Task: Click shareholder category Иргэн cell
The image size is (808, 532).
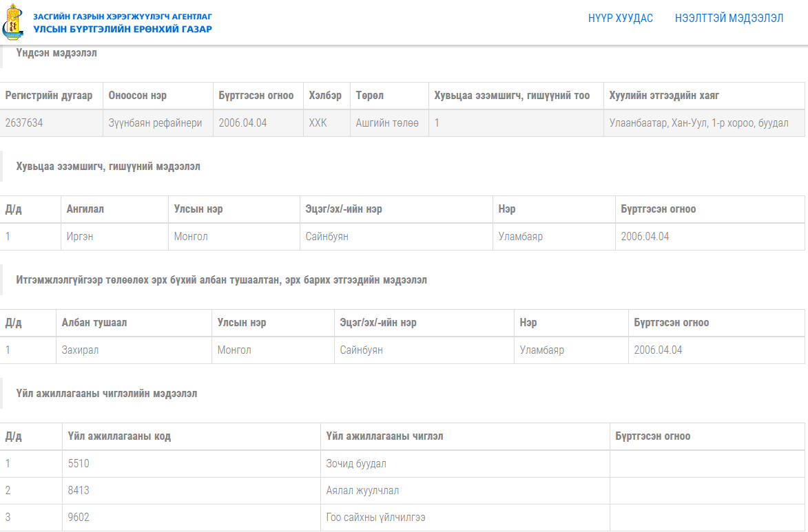Action: tap(80, 237)
